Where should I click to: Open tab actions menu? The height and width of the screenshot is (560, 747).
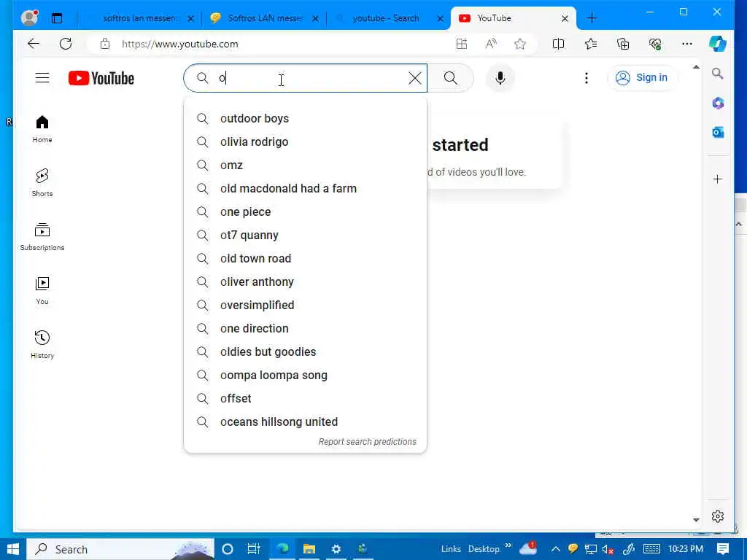click(x=57, y=18)
